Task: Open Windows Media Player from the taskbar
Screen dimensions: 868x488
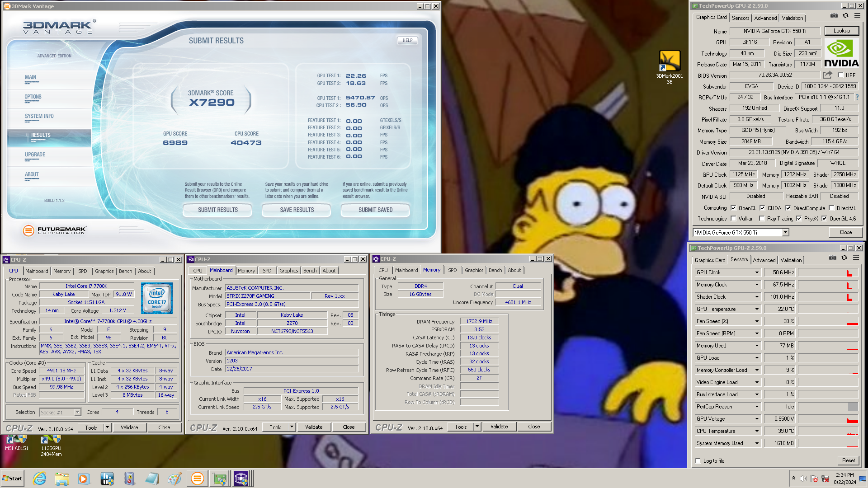Action: click(84, 479)
